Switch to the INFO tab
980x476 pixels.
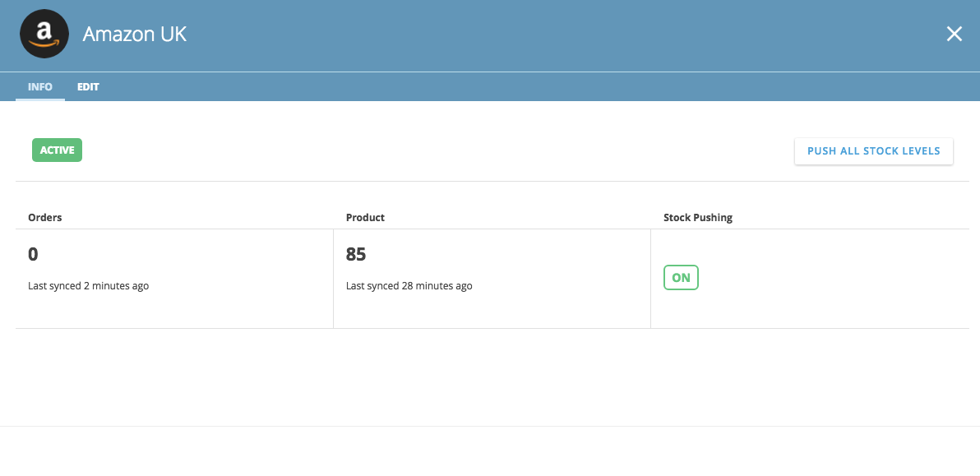click(x=40, y=87)
